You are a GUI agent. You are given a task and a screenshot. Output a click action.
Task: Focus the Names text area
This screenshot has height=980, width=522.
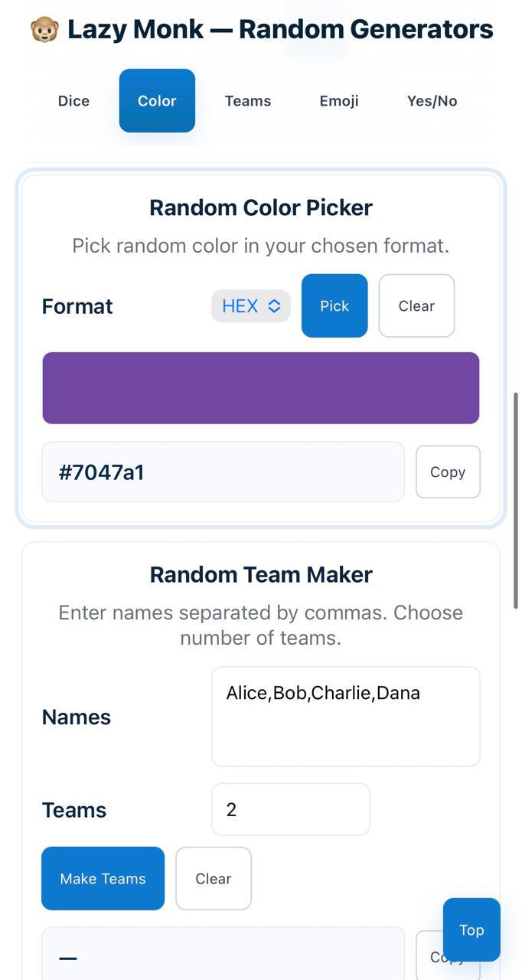point(345,717)
